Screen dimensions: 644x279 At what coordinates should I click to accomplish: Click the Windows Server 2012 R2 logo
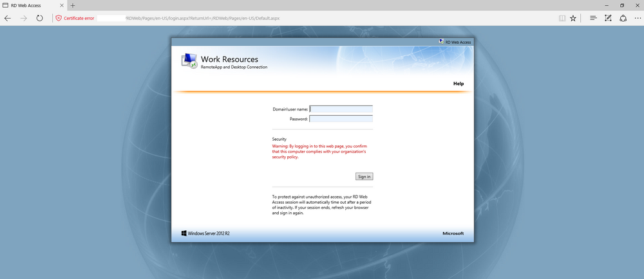click(x=205, y=233)
